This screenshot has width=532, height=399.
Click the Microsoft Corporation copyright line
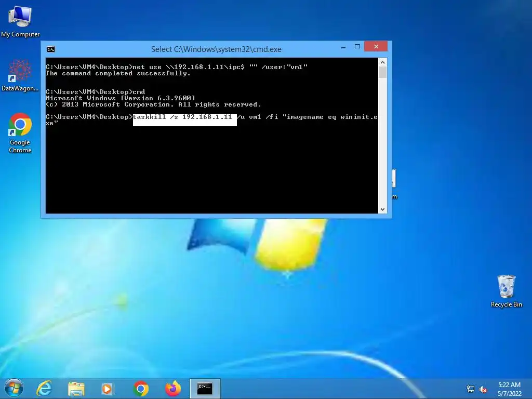[153, 104]
